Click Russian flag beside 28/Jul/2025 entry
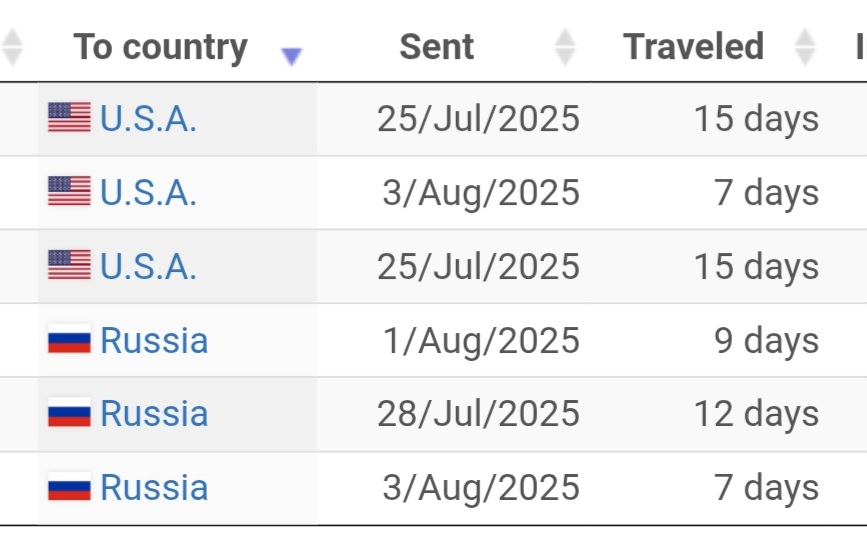This screenshot has height=550, width=867. (69, 412)
